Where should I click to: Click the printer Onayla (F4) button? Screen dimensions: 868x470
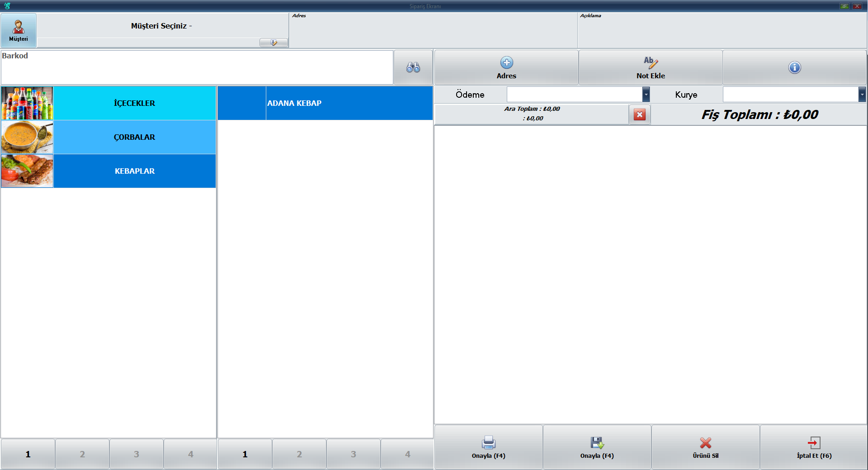pyautogui.click(x=488, y=447)
